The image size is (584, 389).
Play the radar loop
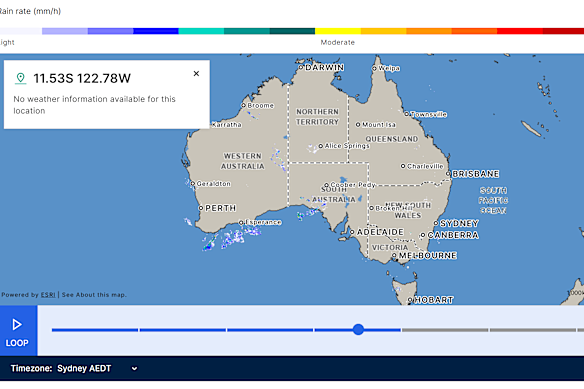[x=18, y=331]
